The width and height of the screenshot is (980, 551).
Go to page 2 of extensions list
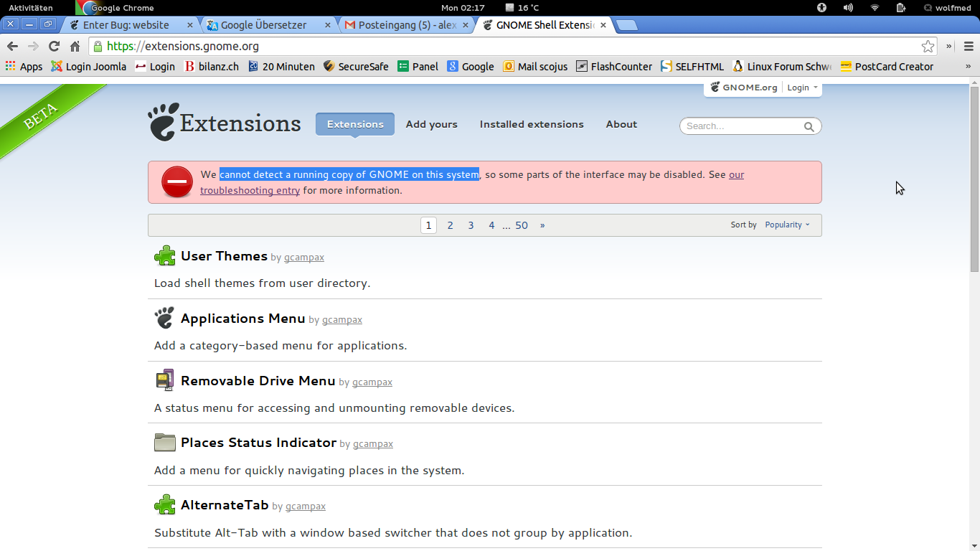pos(450,225)
